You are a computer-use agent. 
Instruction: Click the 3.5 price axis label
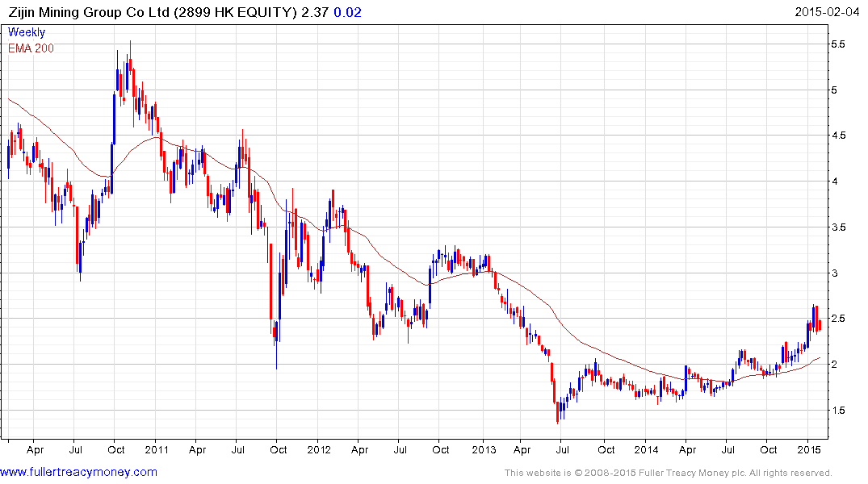(838, 227)
